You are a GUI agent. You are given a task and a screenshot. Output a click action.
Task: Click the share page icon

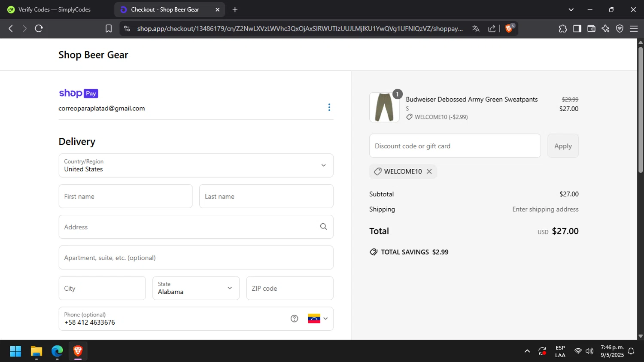coord(492,28)
